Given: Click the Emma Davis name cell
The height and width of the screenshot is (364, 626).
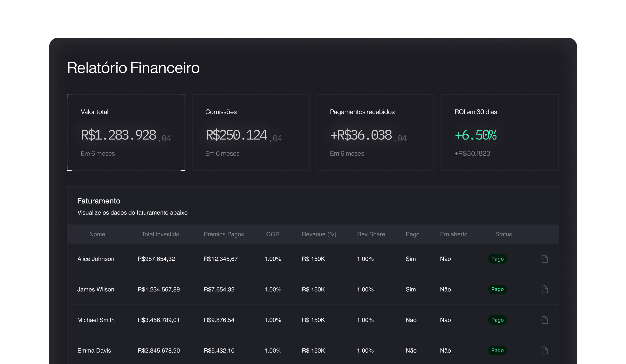Looking at the screenshot, I should pos(94,350).
